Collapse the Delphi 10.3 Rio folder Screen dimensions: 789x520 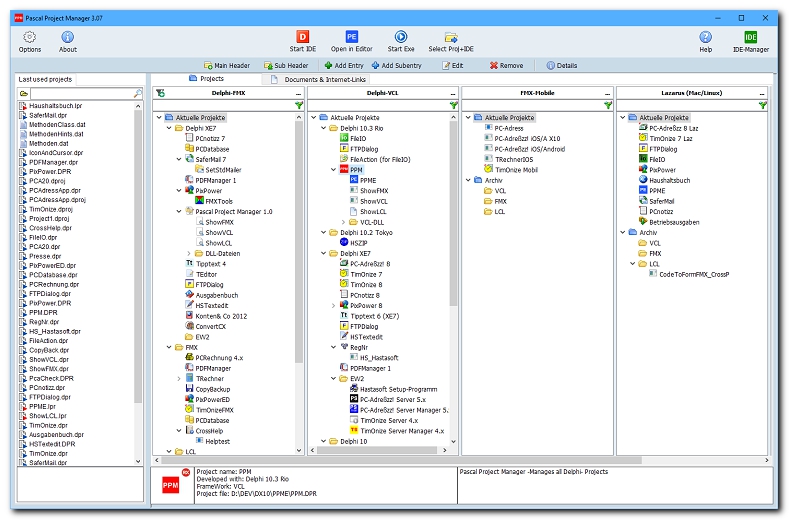point(324,128)
